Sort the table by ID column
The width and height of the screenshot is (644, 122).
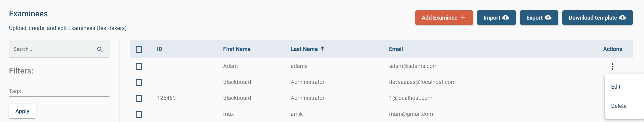tap(159, 49)
